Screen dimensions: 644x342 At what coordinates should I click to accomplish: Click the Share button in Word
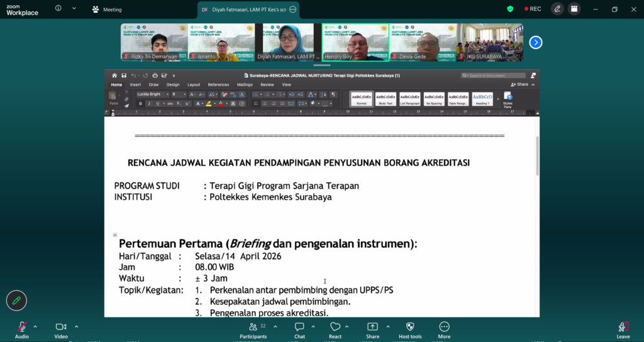pyautogui.click(x=519, y=85)
